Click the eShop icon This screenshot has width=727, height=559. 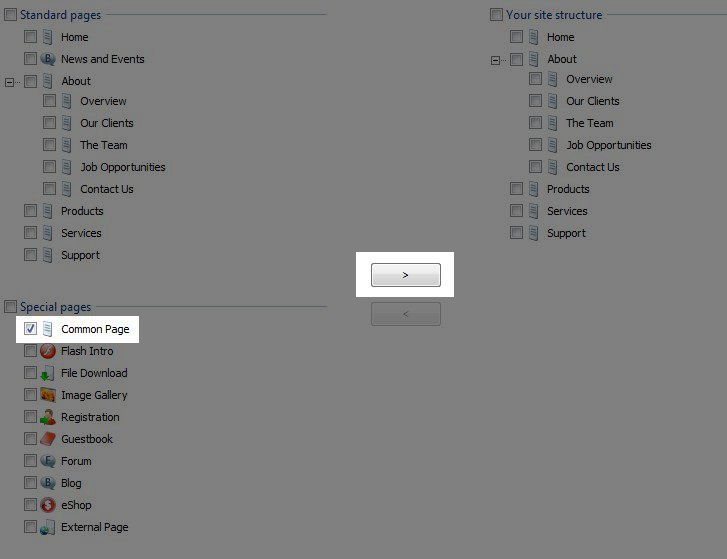tap(48, 505)
